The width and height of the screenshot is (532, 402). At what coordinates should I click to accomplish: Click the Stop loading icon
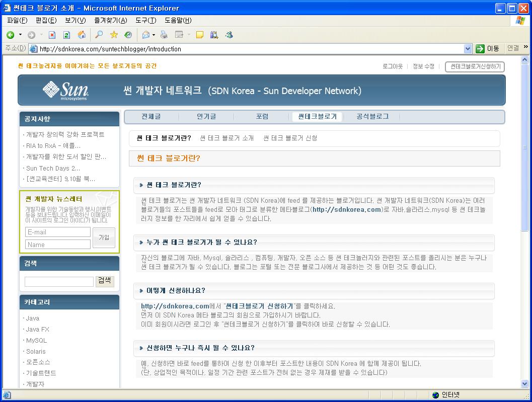click(52, 35)
